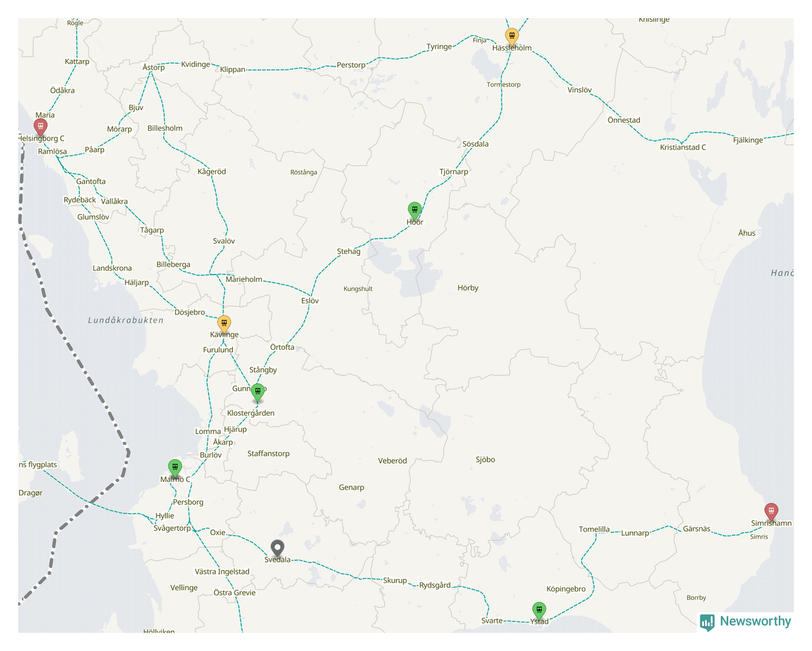The width and height of the screenshot is (812, 651).
Task: Click the red train marker at Helsingborg C
Action: click(x=41, y=127)
